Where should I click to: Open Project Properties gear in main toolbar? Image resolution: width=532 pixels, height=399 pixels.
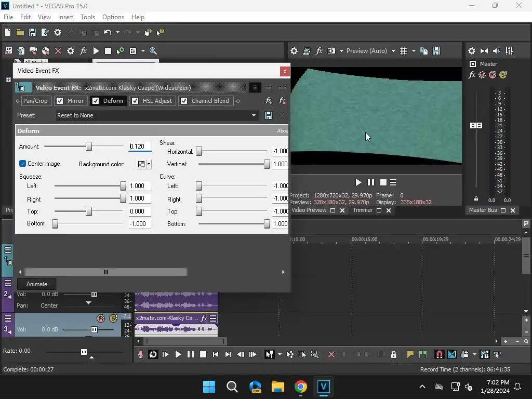click(x=58, y=32)
